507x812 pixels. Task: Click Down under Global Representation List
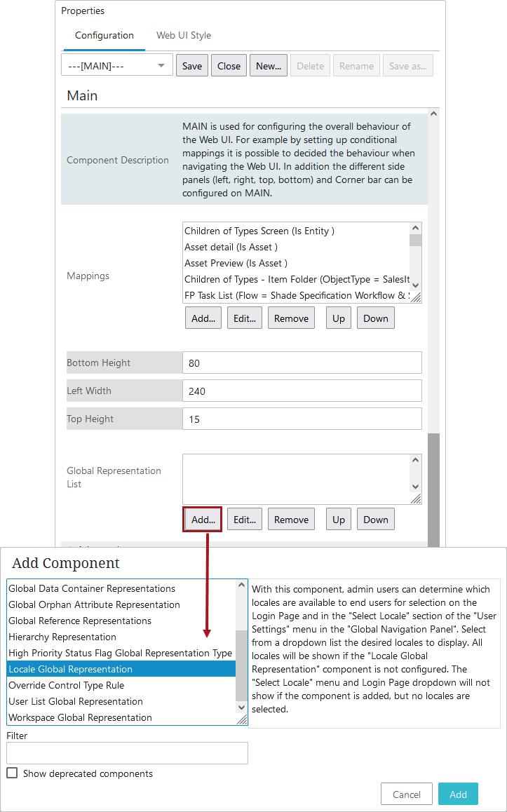(376, 520)
